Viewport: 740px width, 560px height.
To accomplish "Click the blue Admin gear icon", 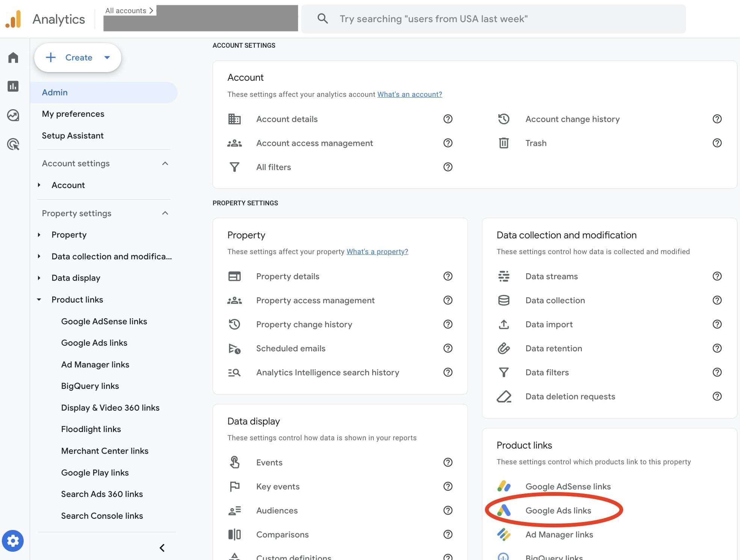I will (x=13, y=541).
